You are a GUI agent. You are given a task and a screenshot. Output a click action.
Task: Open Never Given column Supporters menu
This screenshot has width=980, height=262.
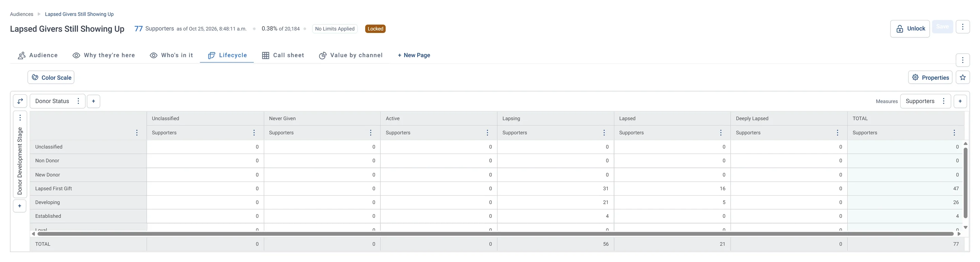(x=371, y=133)
